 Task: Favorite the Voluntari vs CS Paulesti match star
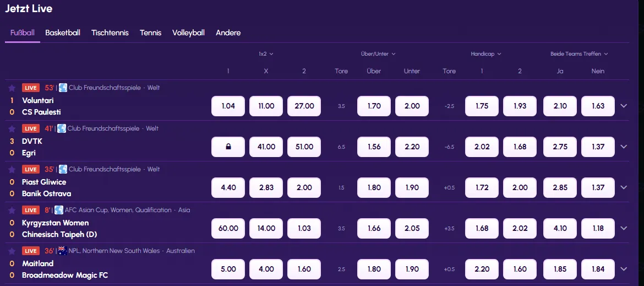point(12,88)
